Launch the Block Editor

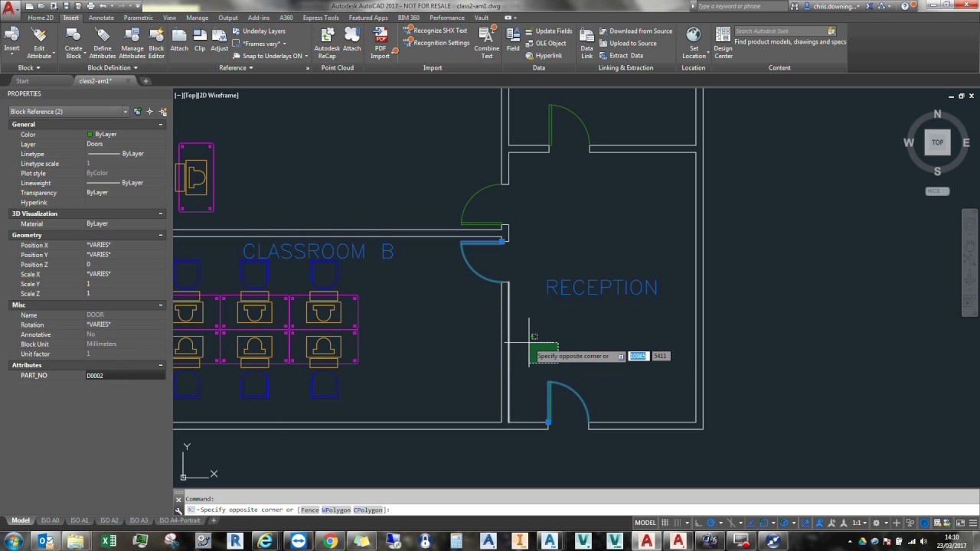pyautogui.click(x=156, y=43)
